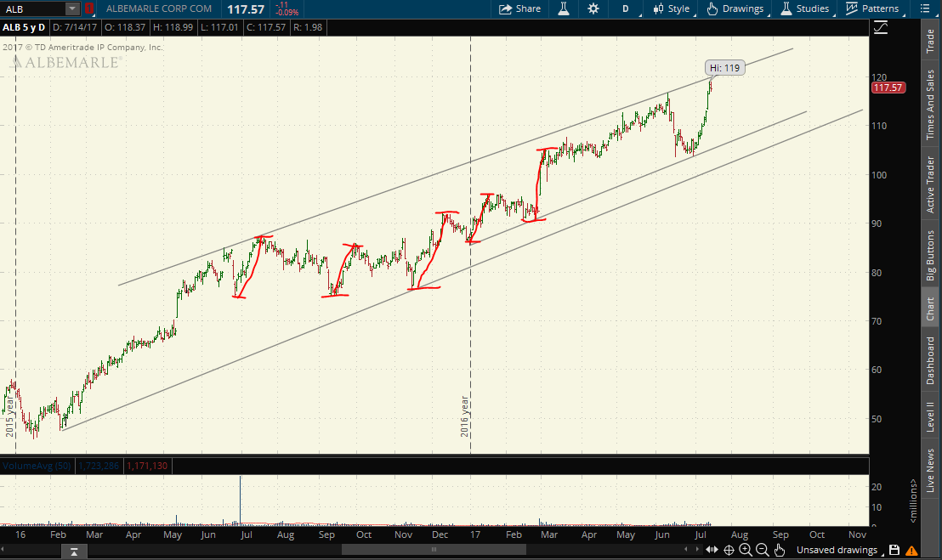The image size is (942, 560).
Task: Switch to the Chart sidebar tab
Action: point(931,308)
